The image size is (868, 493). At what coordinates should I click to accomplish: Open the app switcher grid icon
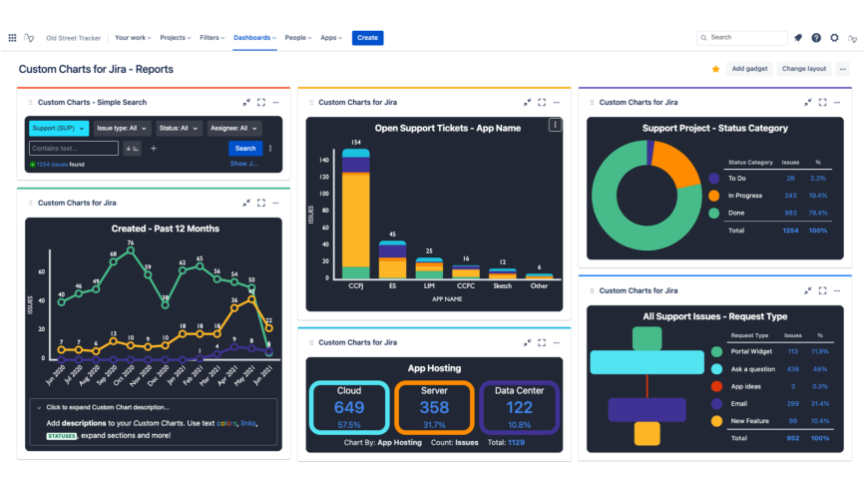pyautogui.click(x=12, y=38)
